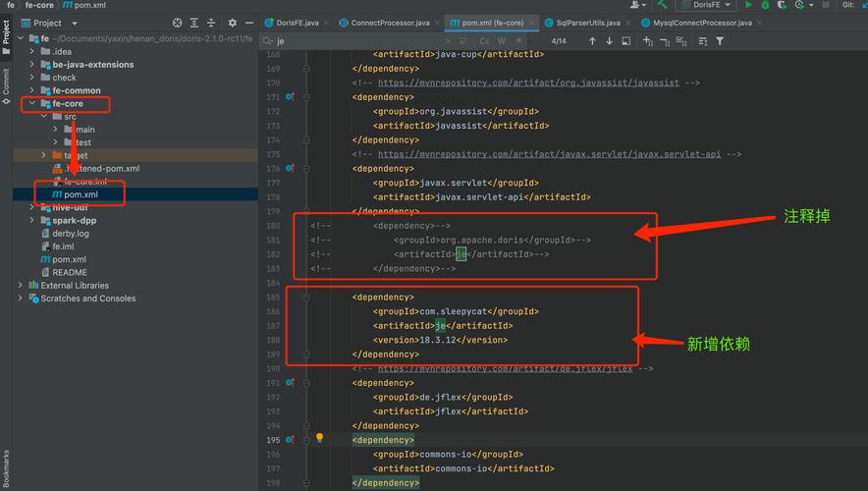
Task: Open the search filter funnel icon
Action: tap(720, 41)
